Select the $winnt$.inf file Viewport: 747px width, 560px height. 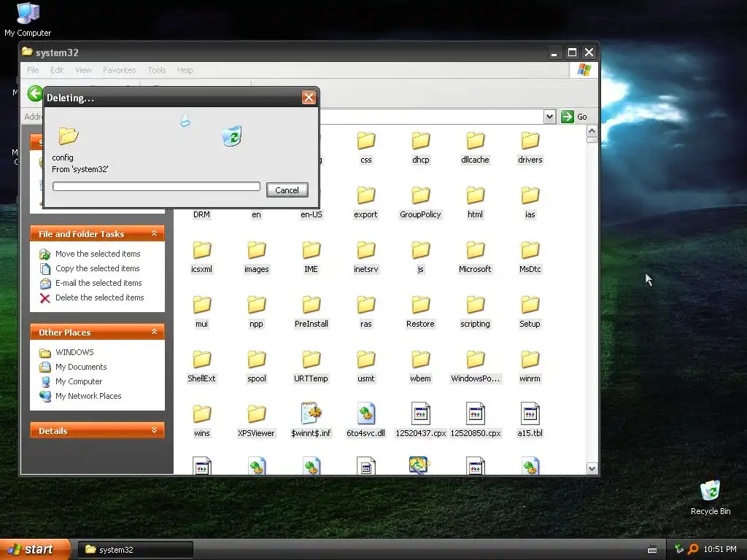pyautogui.click(x=311, y=421)
